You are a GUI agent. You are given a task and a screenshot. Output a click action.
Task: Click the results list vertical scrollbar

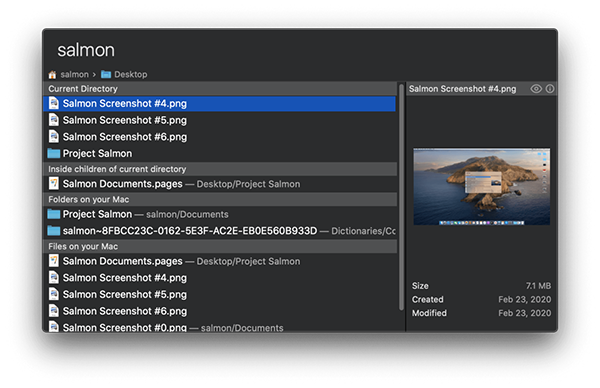pos(401,197)
